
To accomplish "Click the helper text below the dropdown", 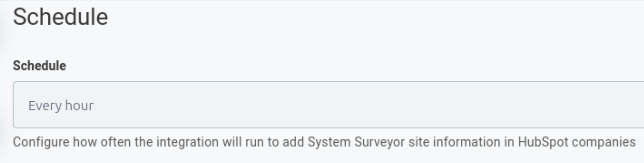I will pos(324,142).
